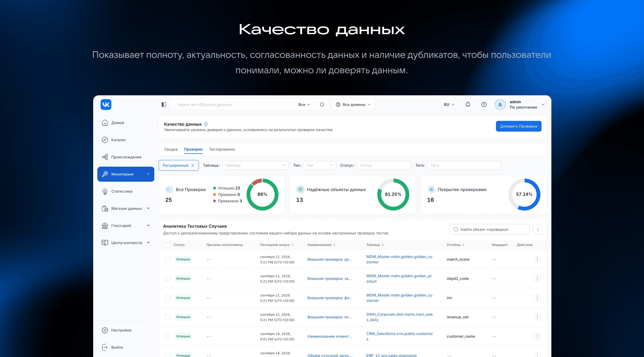Select the Проверки tab
Image resolution: width=644 pixels, height=357 pixels.
tap(193, 149)
